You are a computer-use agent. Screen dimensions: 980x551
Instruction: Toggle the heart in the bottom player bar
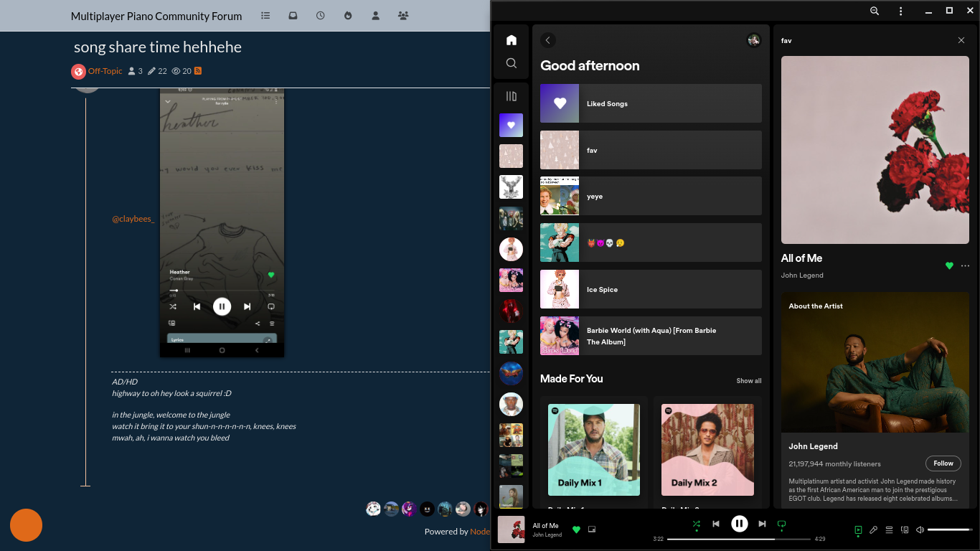click(576, 529)
